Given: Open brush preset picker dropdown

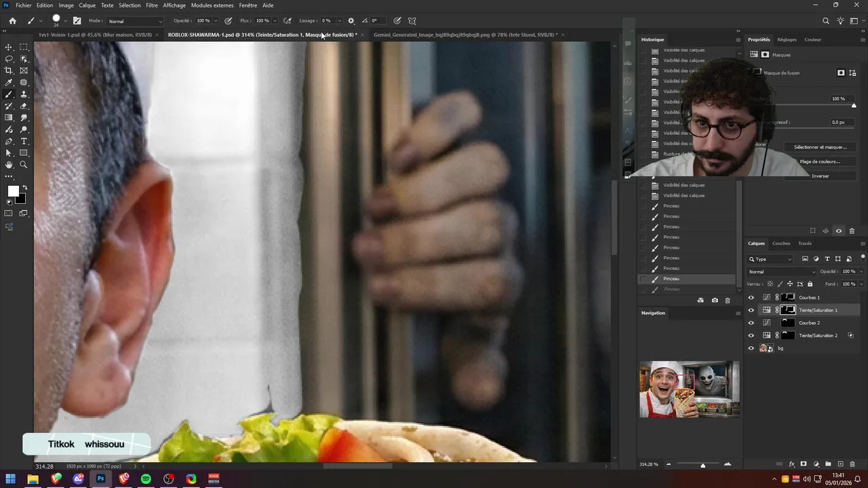Looking at the screenshot, I should [x=66, y=21].
